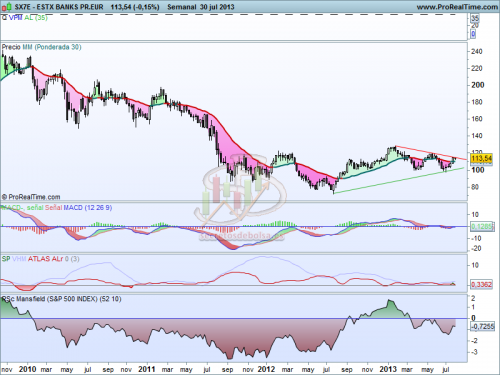500x375 pixels.
Task: Open the www.ProRealTime.com link
Action: point(457,7)
